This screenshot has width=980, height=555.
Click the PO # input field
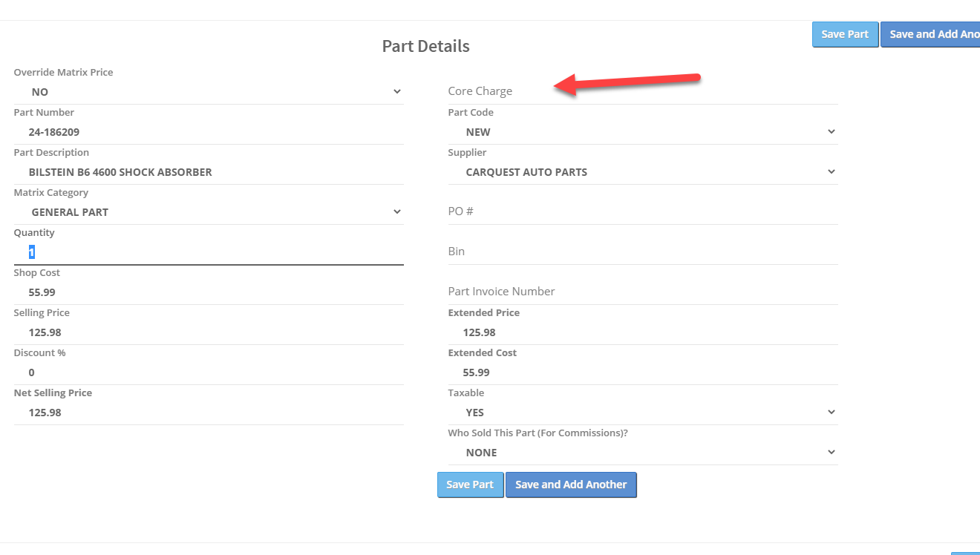(x=642, y=211)
